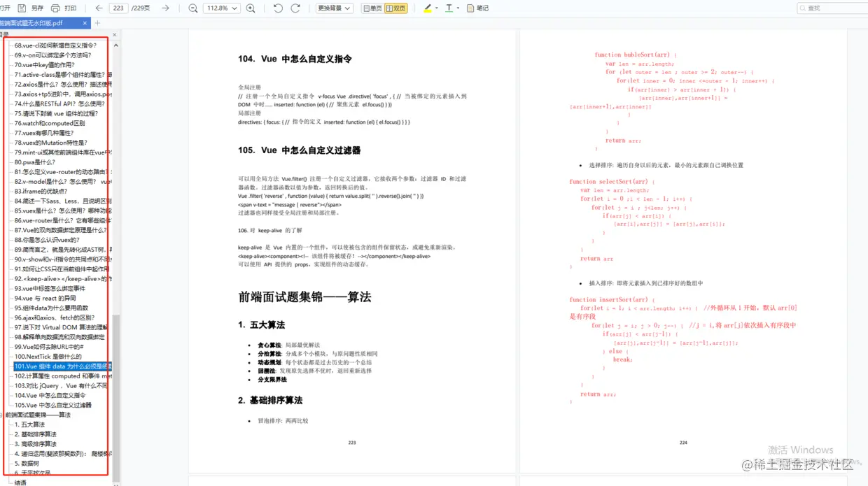Click the zoom out magnifier icon
Image resolution: width=868 pixels, height=486 pixels.
193,8
